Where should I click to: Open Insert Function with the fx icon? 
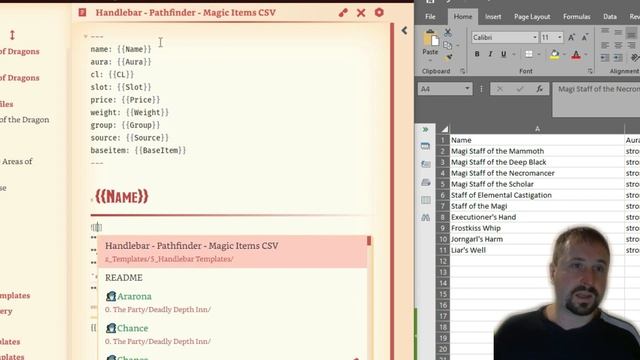[539, 89]
